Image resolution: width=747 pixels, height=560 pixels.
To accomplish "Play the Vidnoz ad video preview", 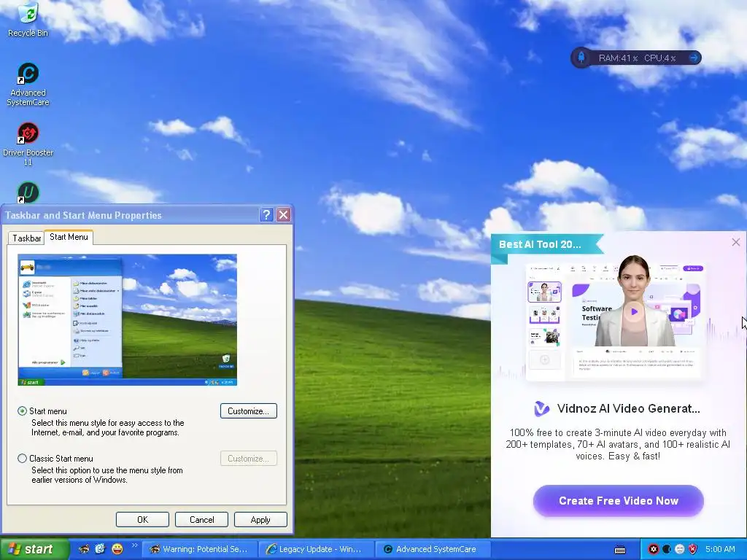I will click(x=634, y=311).
